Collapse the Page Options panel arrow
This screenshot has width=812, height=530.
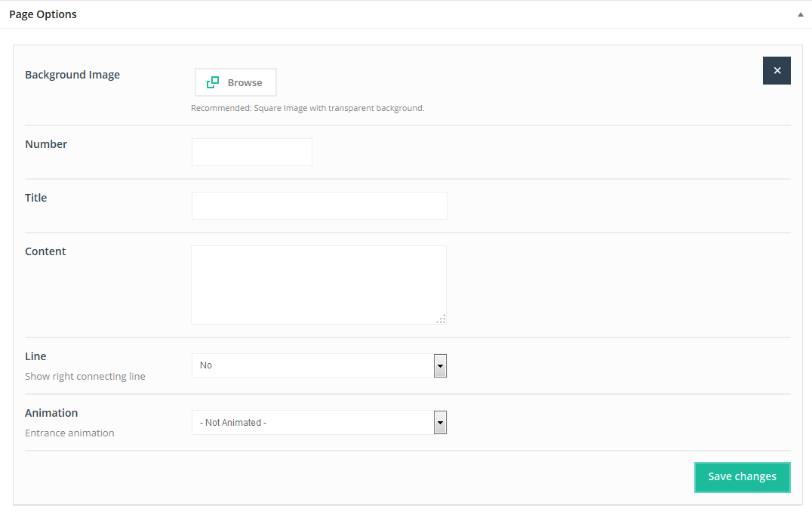click(800, 14)
